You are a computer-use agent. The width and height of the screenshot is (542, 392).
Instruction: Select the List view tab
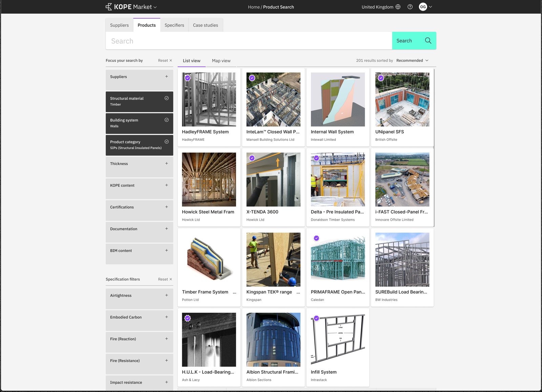[192, 61]
